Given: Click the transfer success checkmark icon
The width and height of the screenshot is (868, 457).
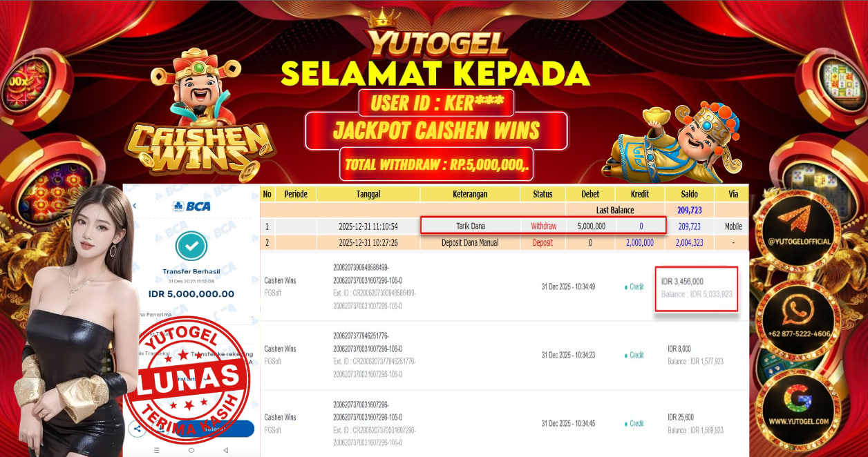Looking at the screenshot, I should pyautogui.click(x=191, y=247).
